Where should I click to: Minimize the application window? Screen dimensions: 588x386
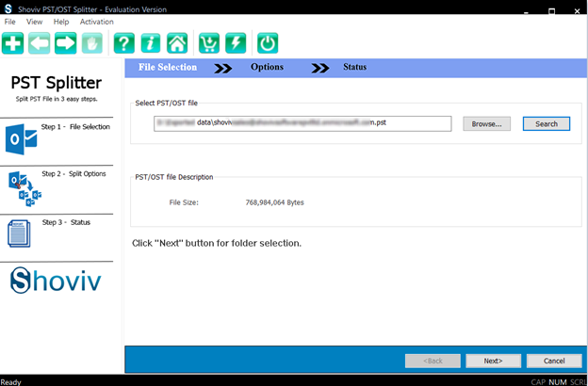[x=526, y=11]
